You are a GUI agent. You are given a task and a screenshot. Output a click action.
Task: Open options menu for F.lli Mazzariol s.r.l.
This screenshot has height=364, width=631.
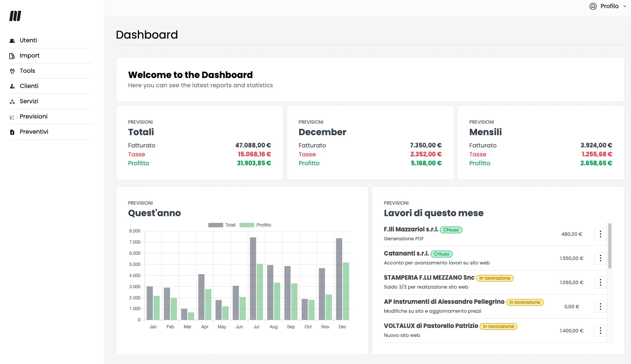tap(601, 234)
